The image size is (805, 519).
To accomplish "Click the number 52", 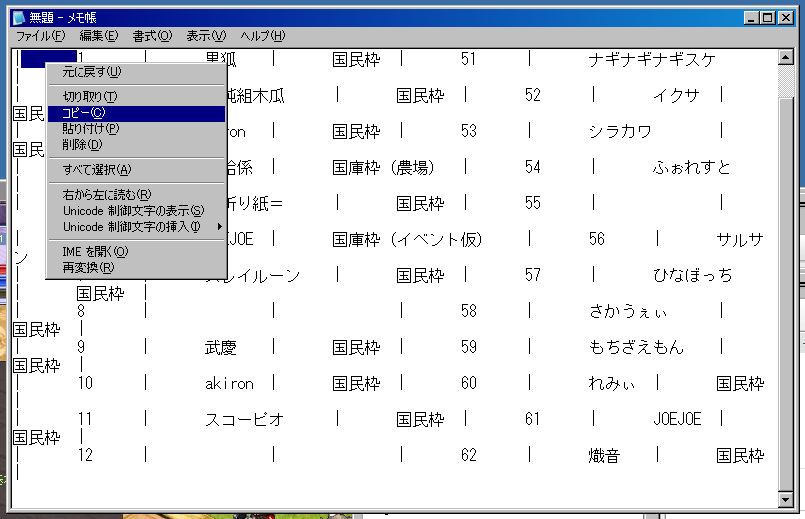I will click(532, 95).
